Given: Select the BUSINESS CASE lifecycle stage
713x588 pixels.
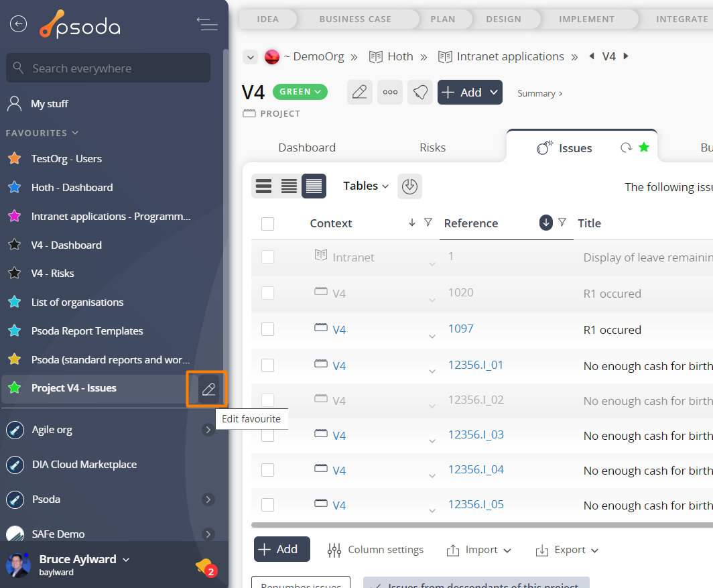Looking at the screenshot, I should click(355, 19).
